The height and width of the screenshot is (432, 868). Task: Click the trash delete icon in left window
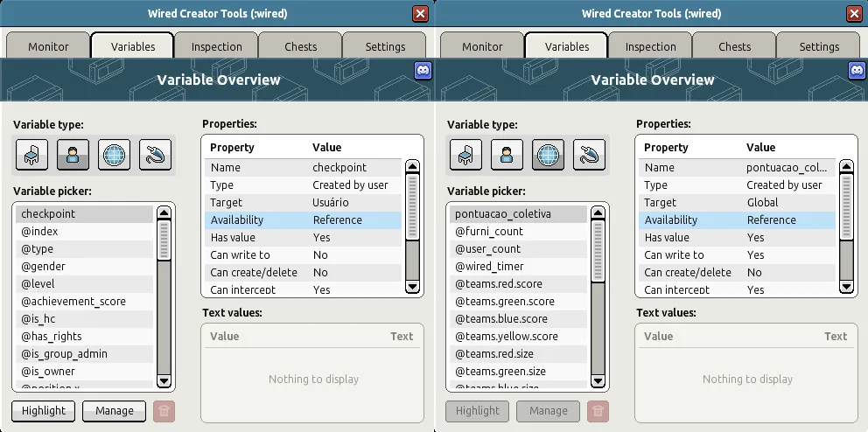(x=164, y=411)
